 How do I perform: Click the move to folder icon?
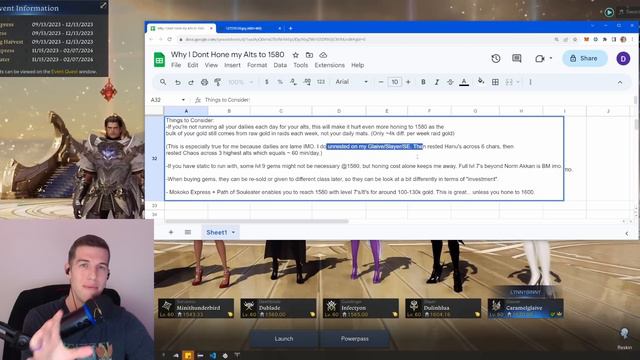tap(309, 55)
